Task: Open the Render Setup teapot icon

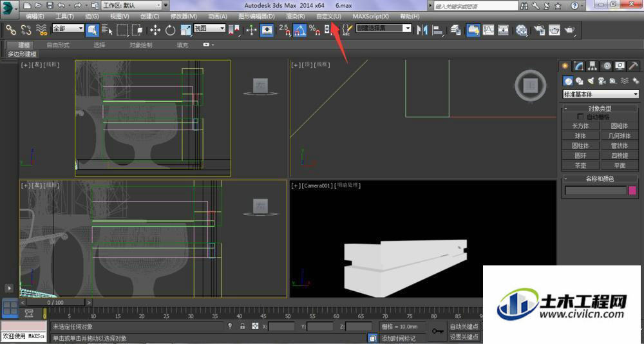Action: [539, 30]
